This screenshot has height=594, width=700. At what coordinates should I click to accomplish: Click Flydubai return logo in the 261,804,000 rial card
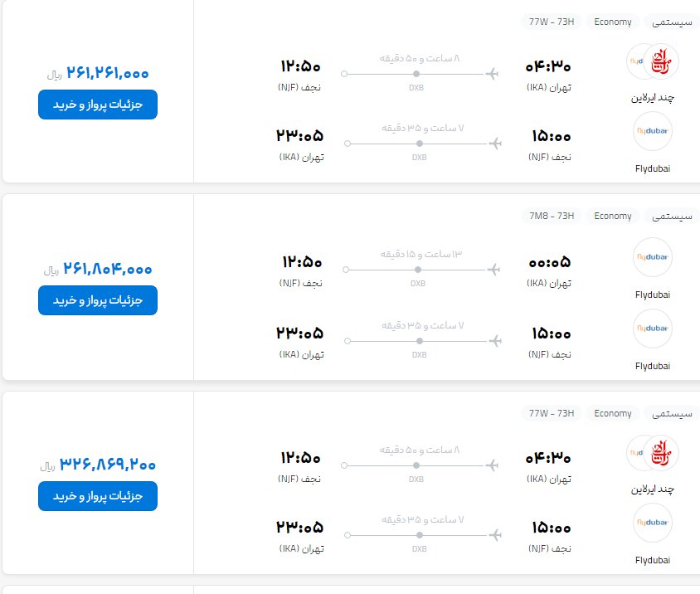[x=652, y=329]
